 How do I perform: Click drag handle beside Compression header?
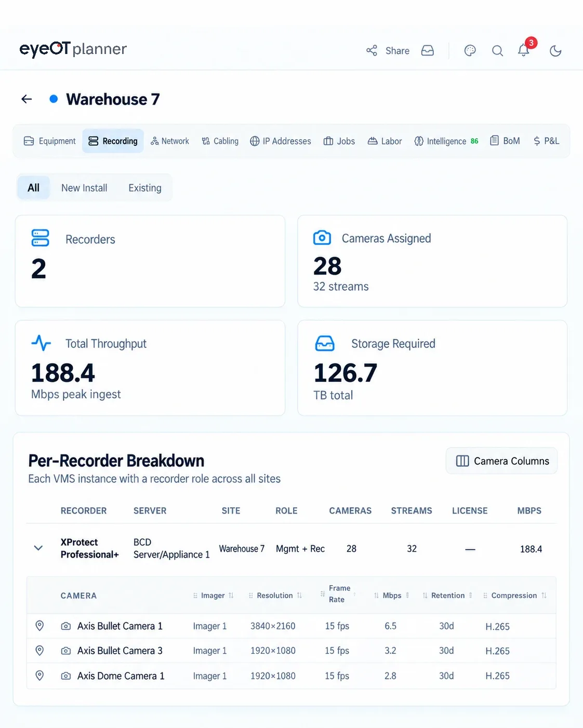(x=485, y=596)
